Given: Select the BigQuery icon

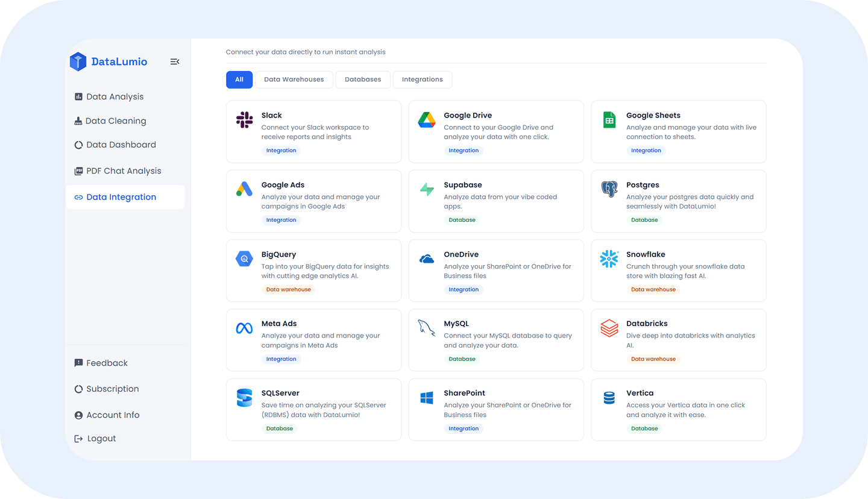Looking at the screenshot, I should pos(244,258).
